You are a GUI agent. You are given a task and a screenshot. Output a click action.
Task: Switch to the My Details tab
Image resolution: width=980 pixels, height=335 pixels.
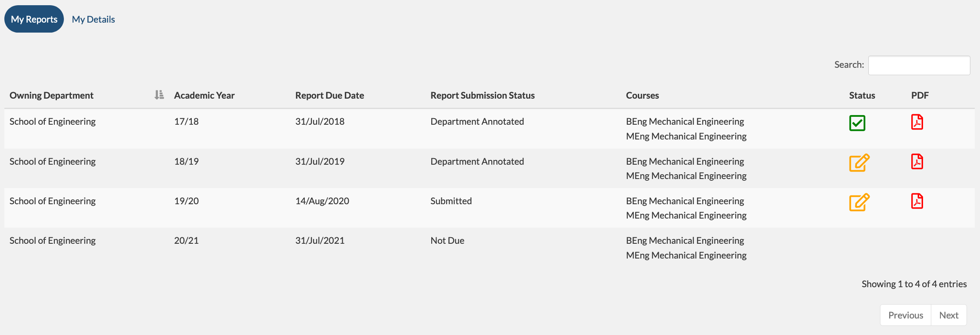click(x=93, y=20)
